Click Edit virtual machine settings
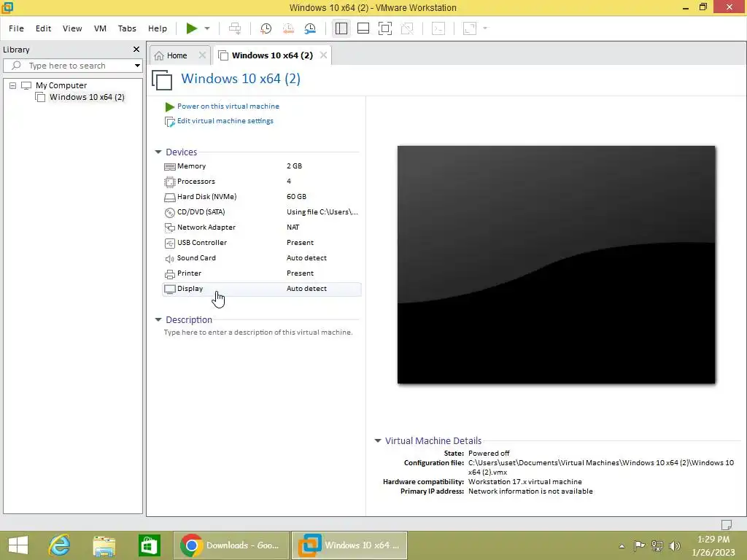The image size is (747, 560). point(225,121)
